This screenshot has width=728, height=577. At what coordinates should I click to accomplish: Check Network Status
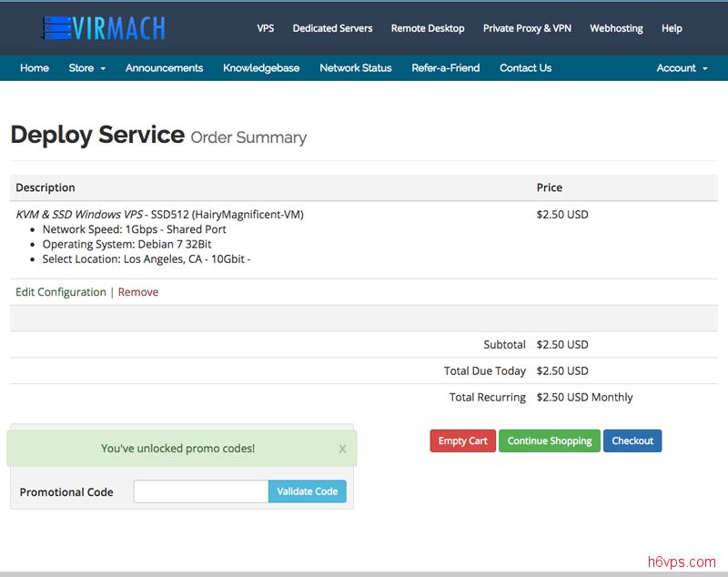click(356, 68)
